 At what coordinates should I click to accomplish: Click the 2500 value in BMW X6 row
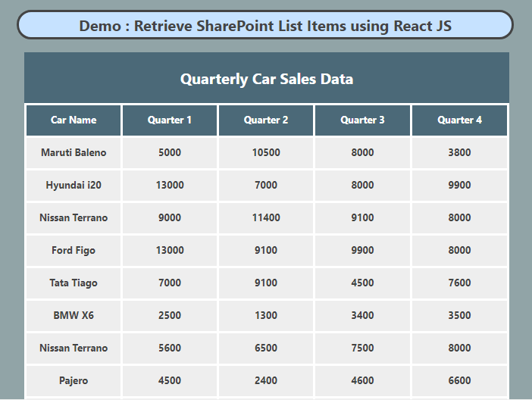coord(170,315)
